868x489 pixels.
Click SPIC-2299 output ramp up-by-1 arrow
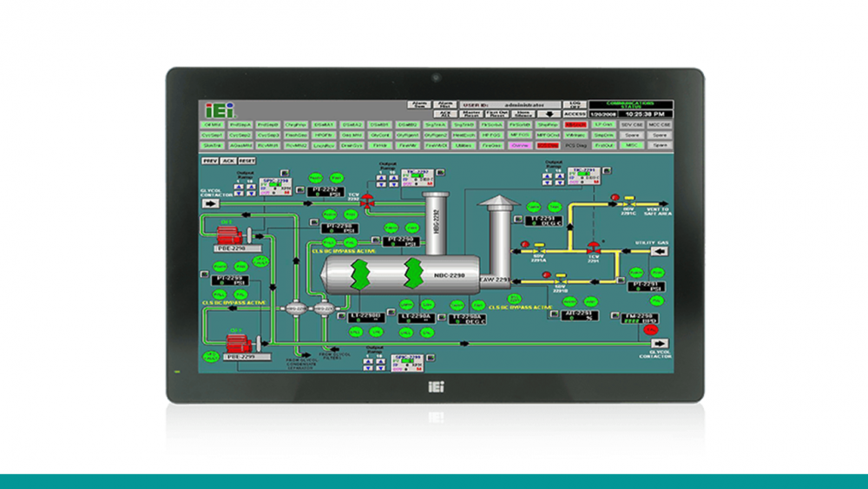[x=368, y=361]
